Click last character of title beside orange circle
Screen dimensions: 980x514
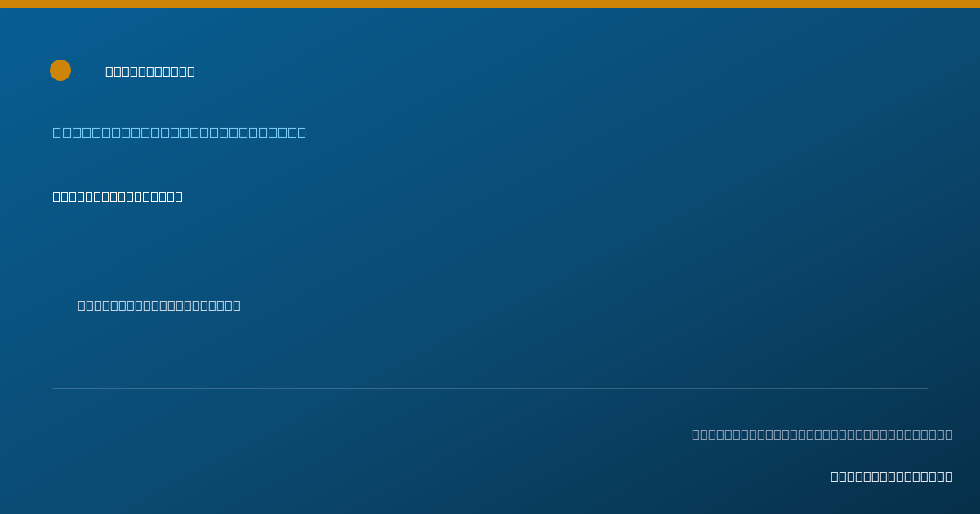point(191,71)
